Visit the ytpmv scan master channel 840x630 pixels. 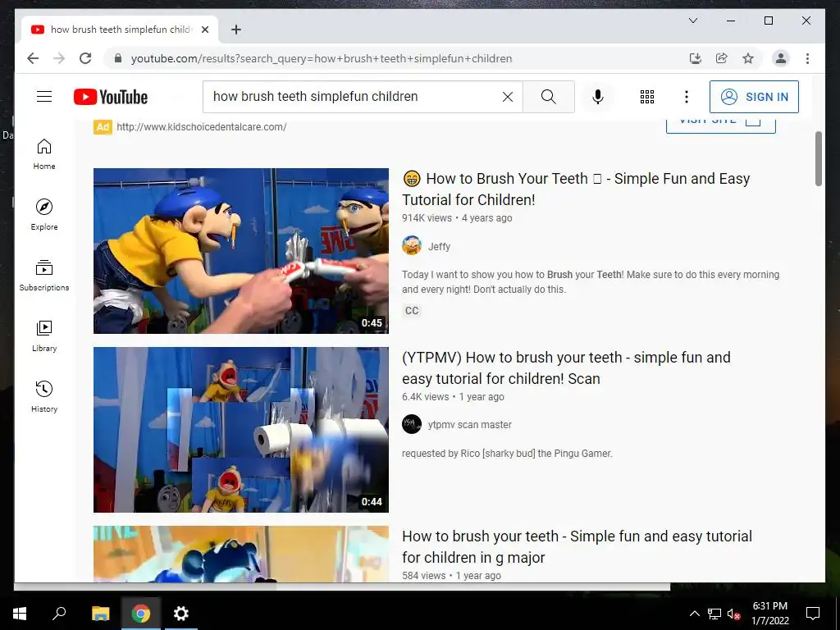470,425
